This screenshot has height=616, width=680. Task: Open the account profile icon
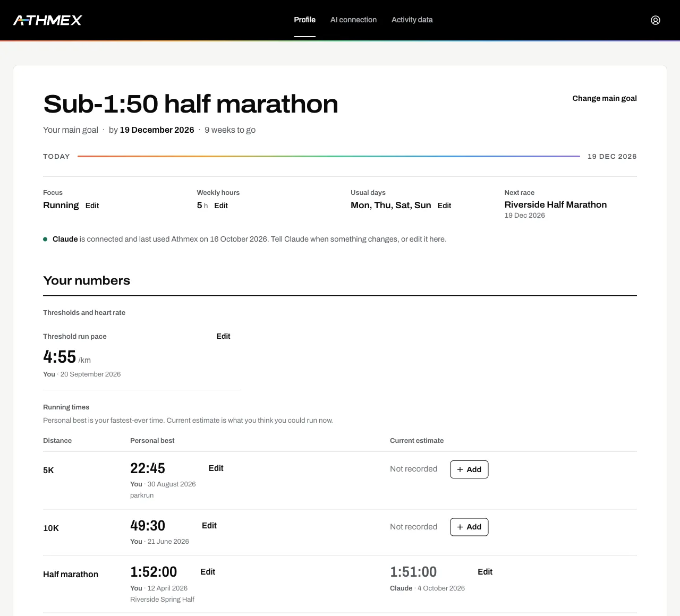656,20
